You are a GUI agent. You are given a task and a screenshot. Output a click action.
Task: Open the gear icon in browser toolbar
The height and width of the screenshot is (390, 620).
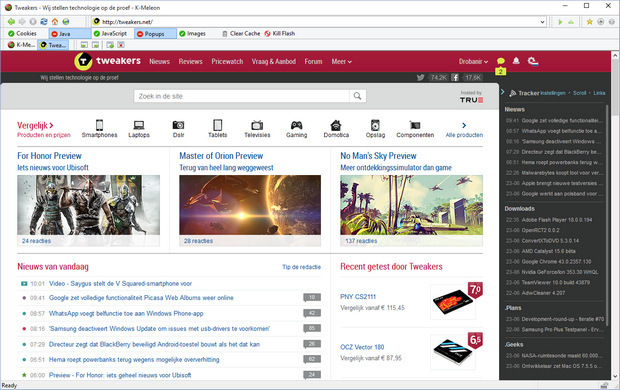612,22
